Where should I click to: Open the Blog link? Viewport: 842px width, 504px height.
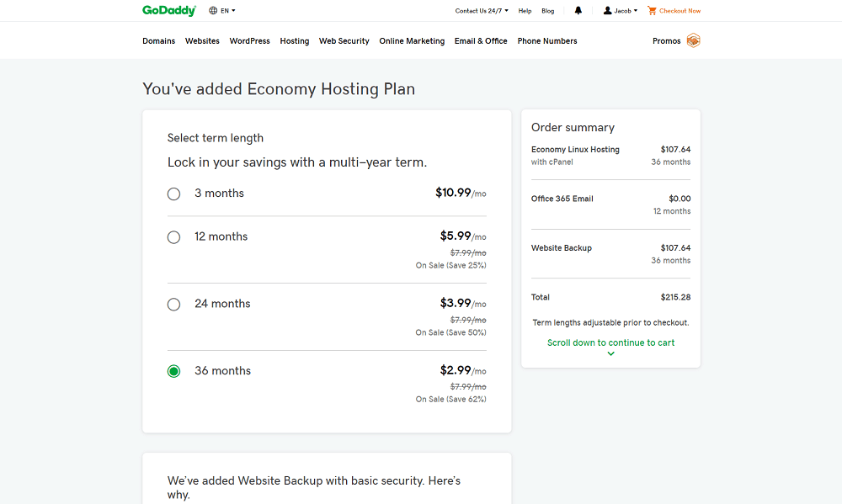(x=548, y=11)
